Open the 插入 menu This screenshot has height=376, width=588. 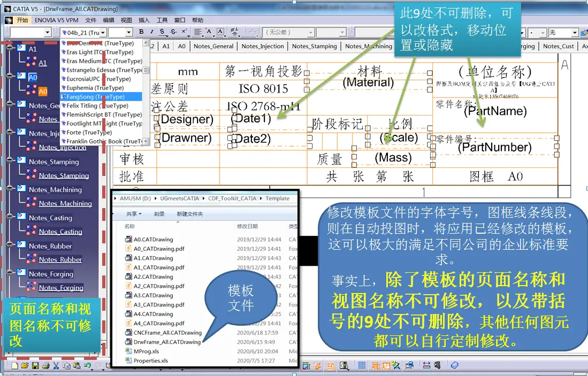(x=144, y=20)
